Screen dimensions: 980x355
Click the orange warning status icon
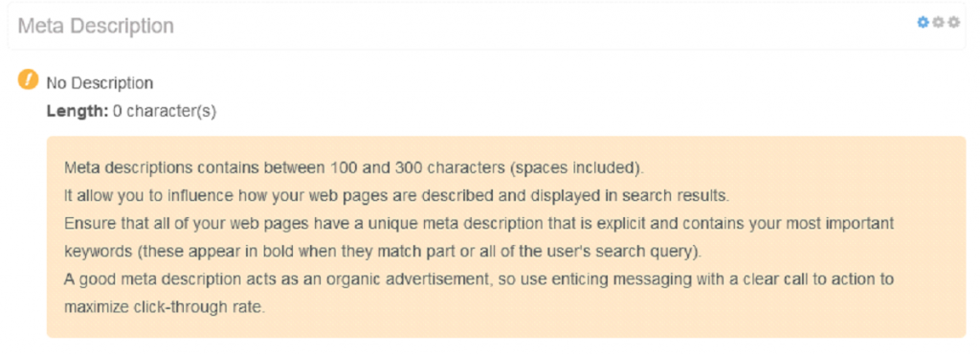[x=28, y=80]
